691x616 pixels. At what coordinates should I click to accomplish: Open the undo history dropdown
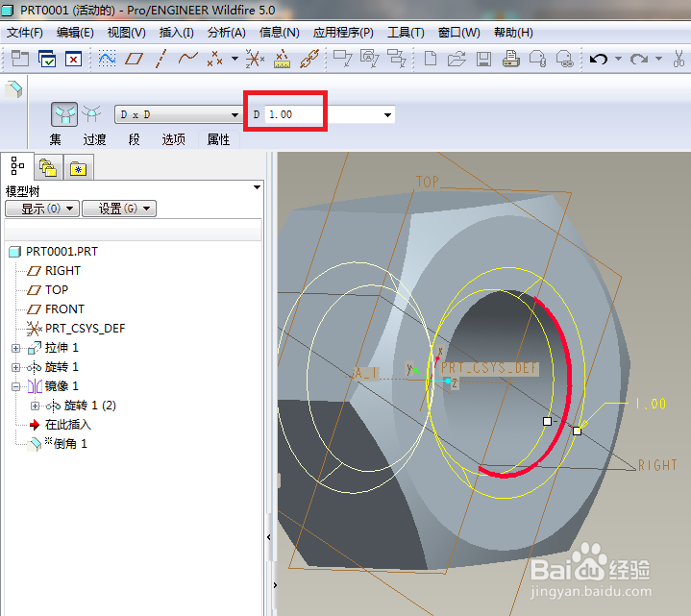point(619,59)
